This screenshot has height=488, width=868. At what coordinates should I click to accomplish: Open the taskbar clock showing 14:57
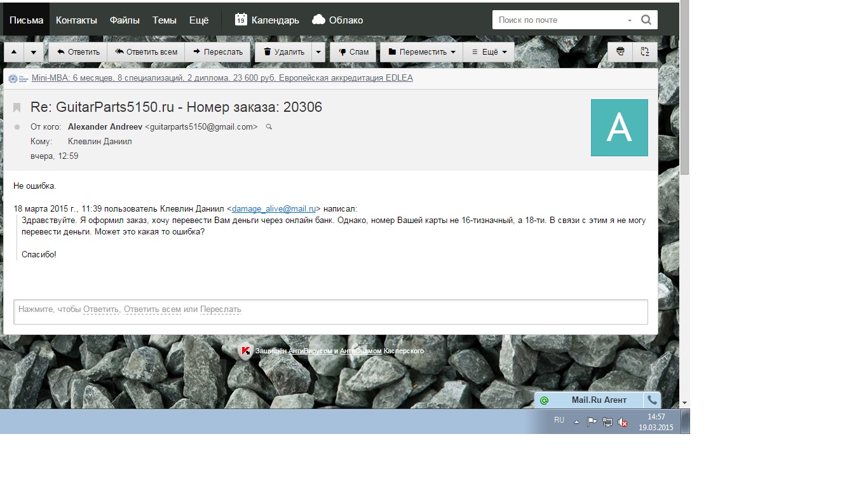656,422
